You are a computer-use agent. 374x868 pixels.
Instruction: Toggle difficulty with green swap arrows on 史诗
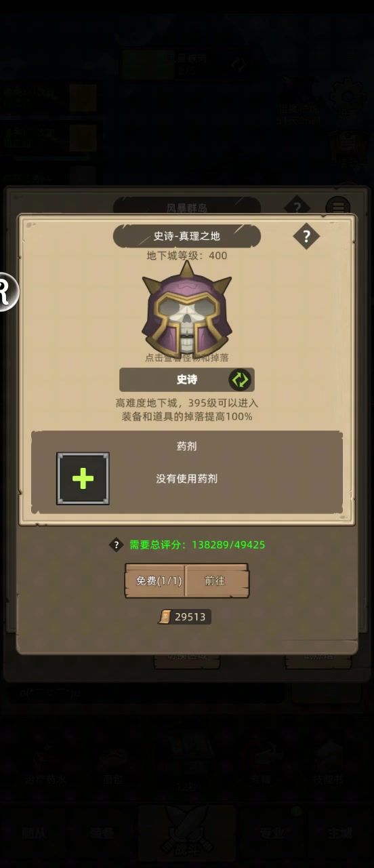(240, 380)
